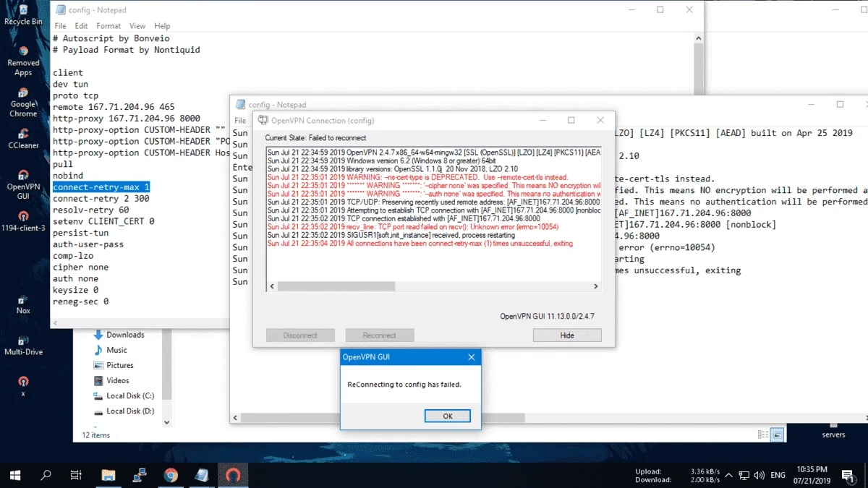Minimize the OpenVPN Connection window
This screenshot has width=868, height=488.
(x=542, y=120)
